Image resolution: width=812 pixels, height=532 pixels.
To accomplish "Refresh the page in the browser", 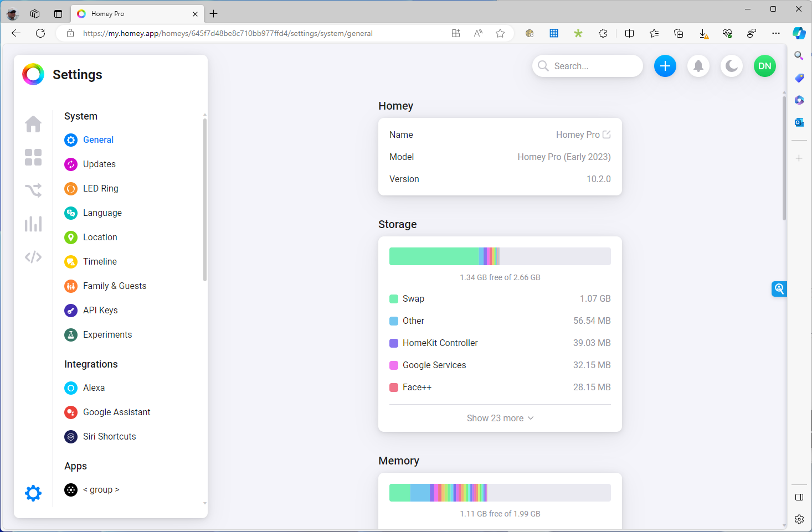I will coord(40,33).
